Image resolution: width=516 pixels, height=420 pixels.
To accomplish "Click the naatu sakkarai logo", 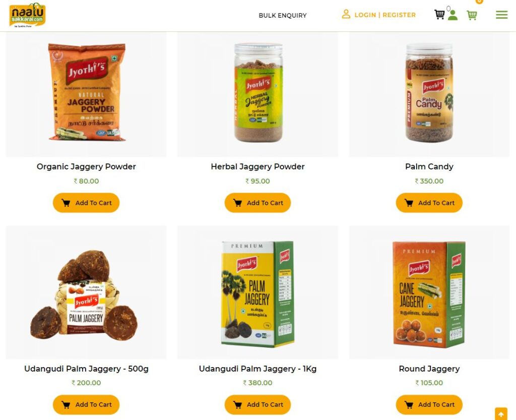I will [27, 15].
